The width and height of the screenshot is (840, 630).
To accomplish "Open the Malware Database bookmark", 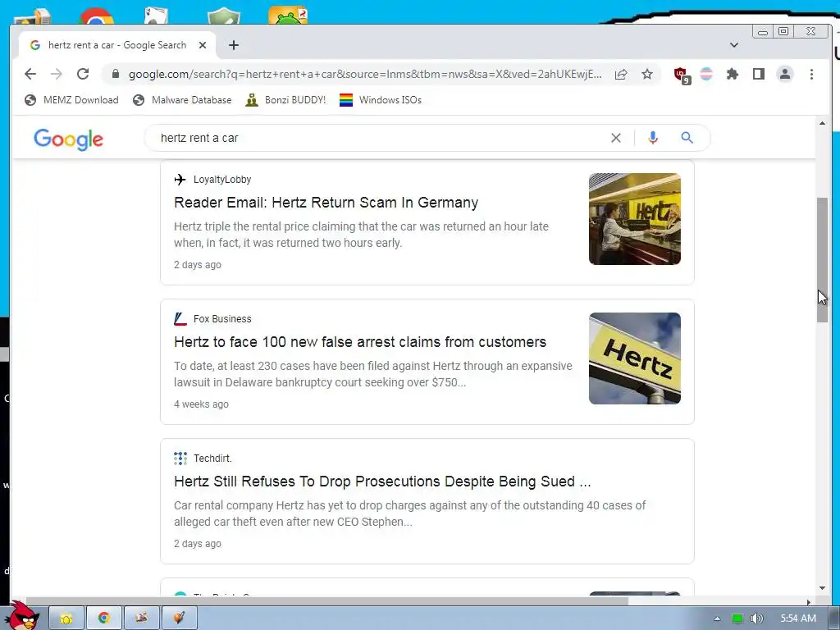I will 182,99.
